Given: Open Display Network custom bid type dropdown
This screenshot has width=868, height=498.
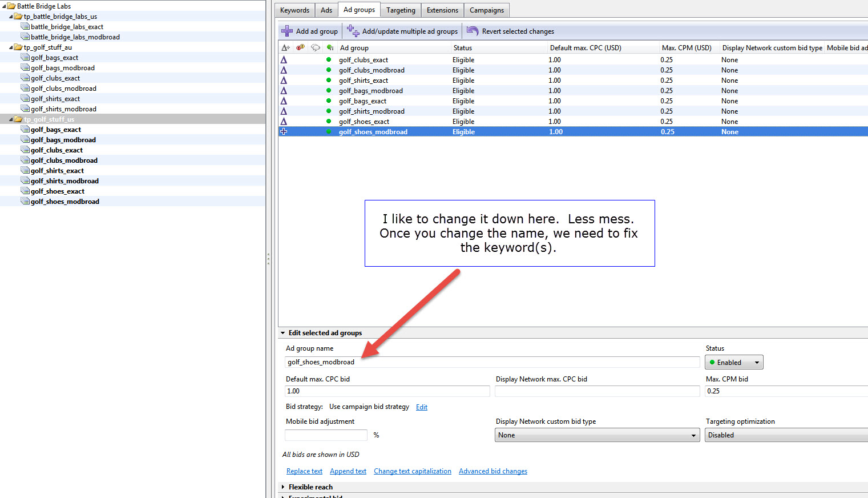Looking at the screenshot, I should [597, 435].
